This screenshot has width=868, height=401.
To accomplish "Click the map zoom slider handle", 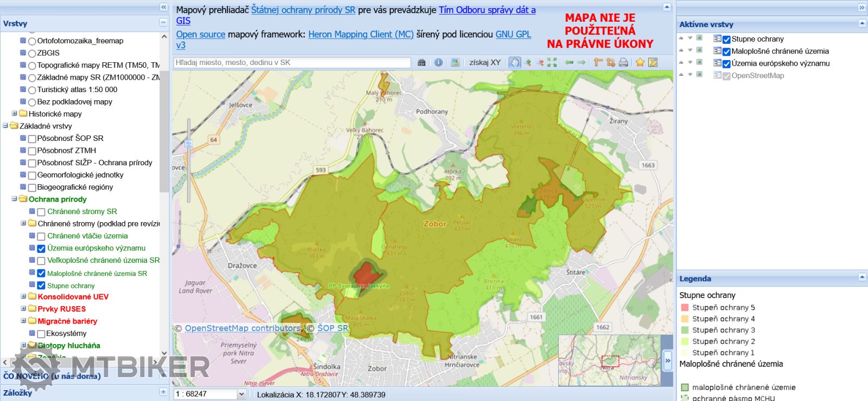I will pyautogui.click(x=188, y=144).
